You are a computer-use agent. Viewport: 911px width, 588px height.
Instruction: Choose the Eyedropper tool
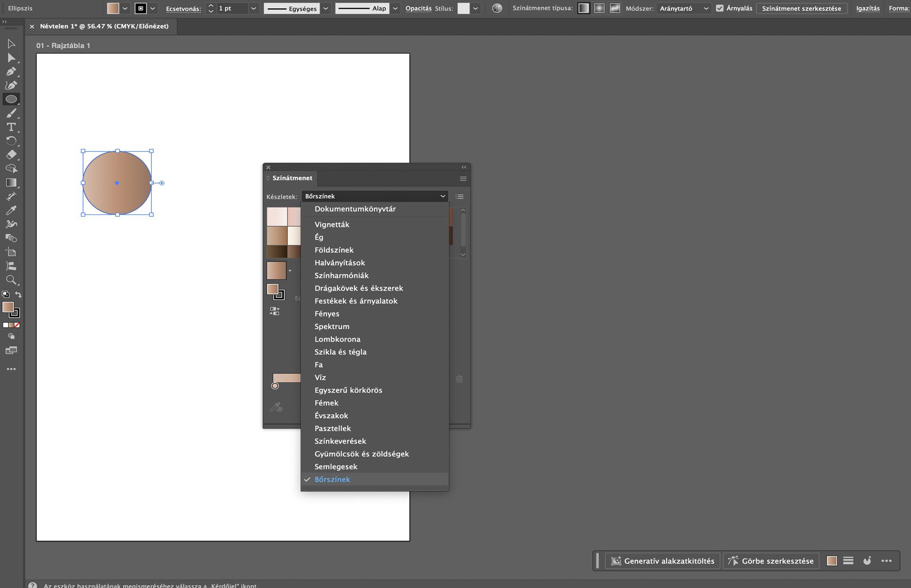(11, 210)
